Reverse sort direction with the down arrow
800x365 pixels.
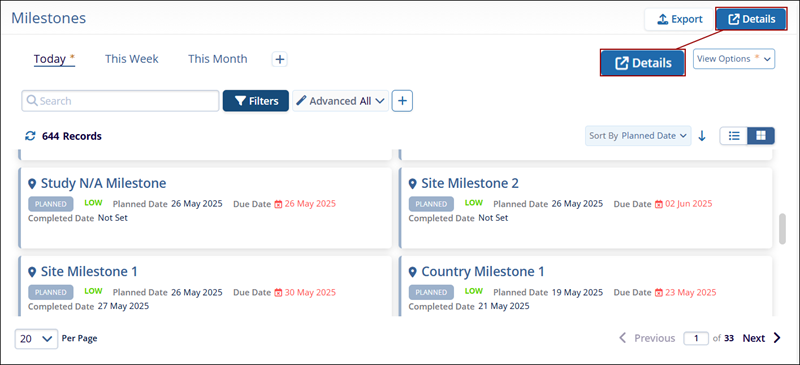tap(702, 136)
